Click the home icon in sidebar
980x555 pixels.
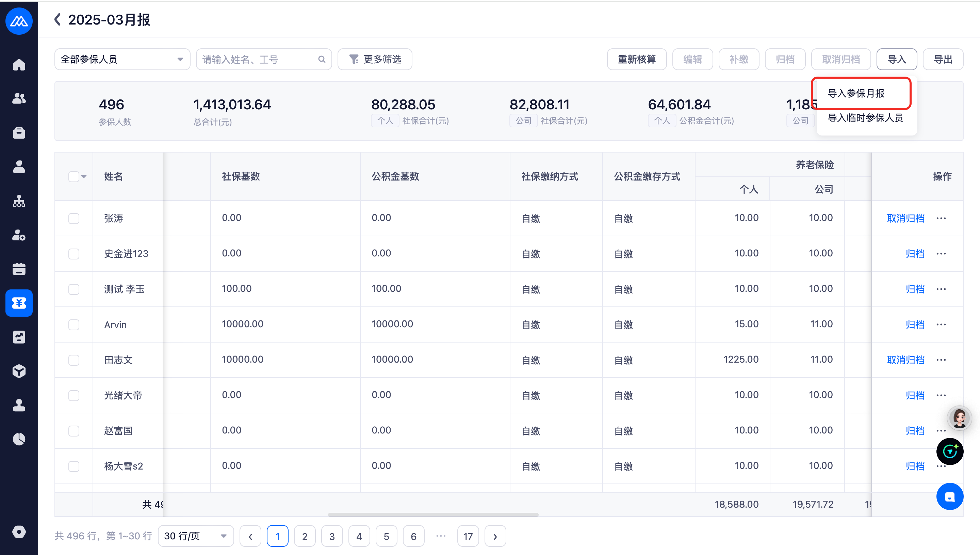(19, 64)
